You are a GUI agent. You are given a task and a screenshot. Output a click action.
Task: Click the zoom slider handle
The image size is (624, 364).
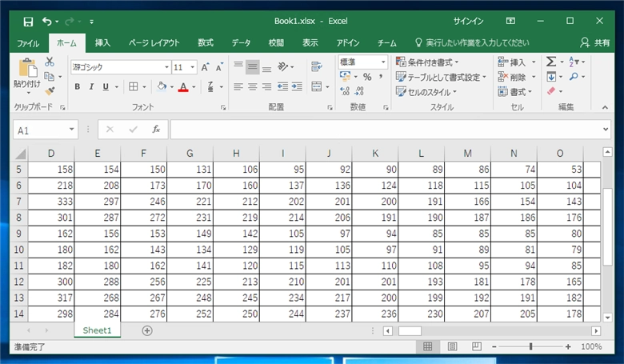[530, 347]
